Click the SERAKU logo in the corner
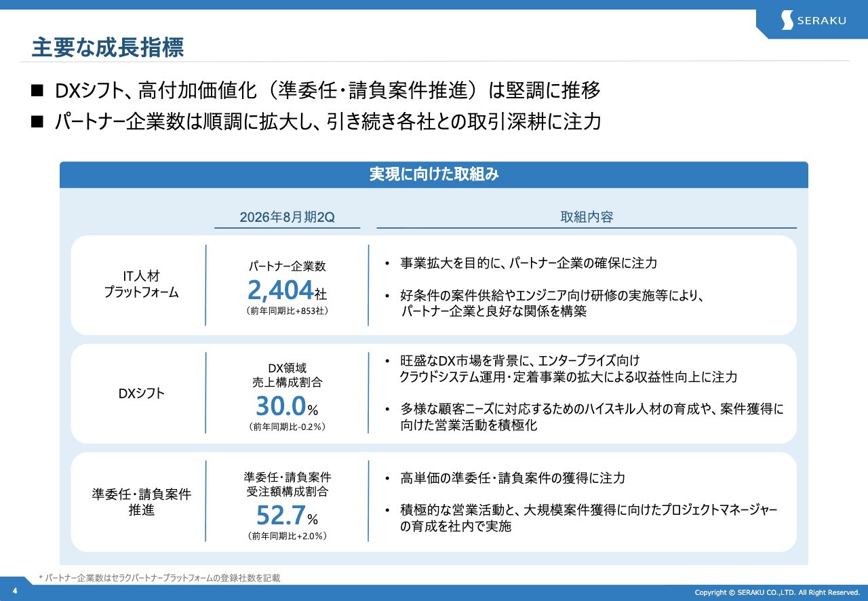The width and height of the screenshot is (868, 601). [813, 20]
